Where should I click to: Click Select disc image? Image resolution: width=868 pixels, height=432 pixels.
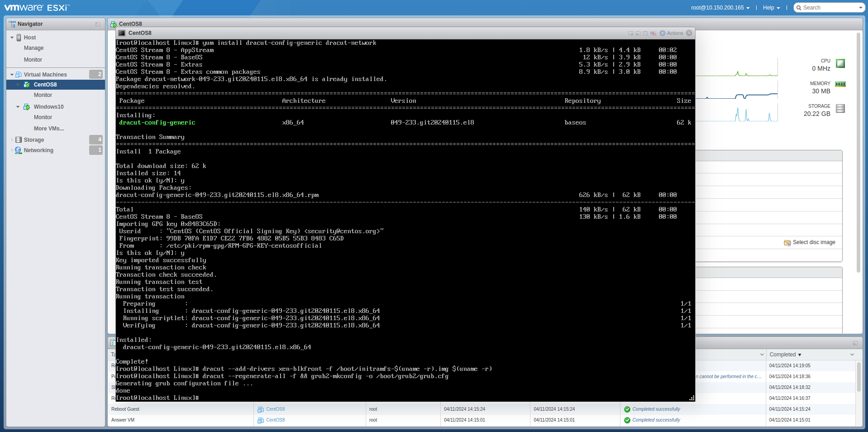814,243
